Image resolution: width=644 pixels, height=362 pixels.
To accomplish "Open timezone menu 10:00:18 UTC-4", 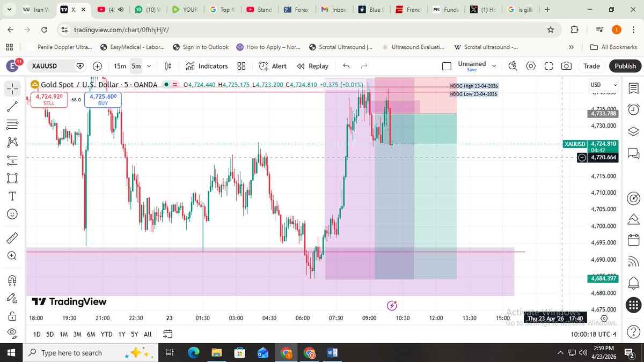I will click(594, 334).
